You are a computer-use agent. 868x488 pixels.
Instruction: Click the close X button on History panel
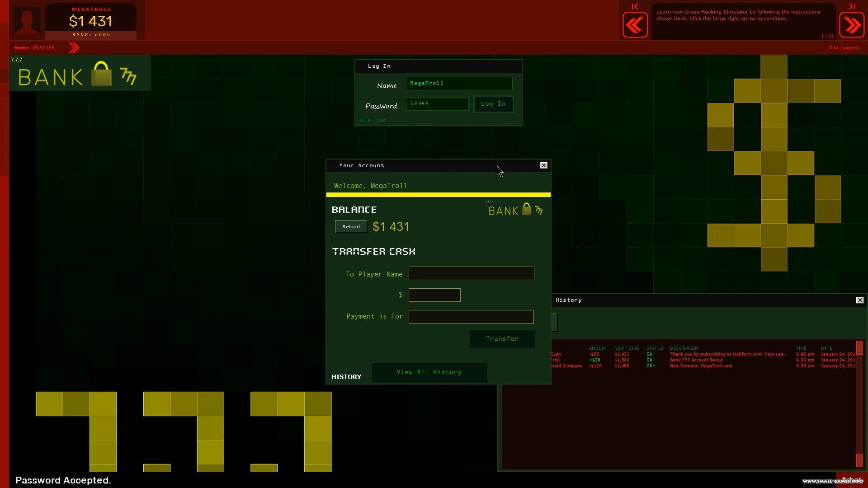tap(860, 300)
